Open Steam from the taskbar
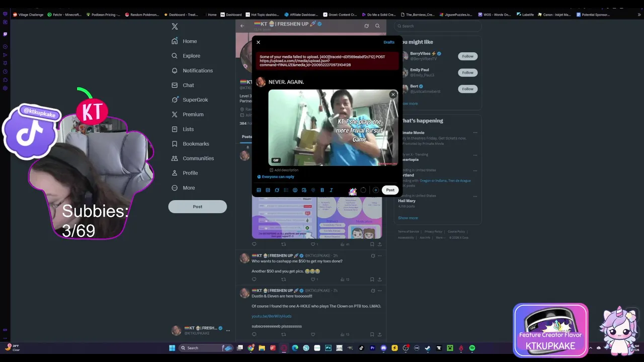The width and height of the screenshot is (644, 362). point(428,348)
